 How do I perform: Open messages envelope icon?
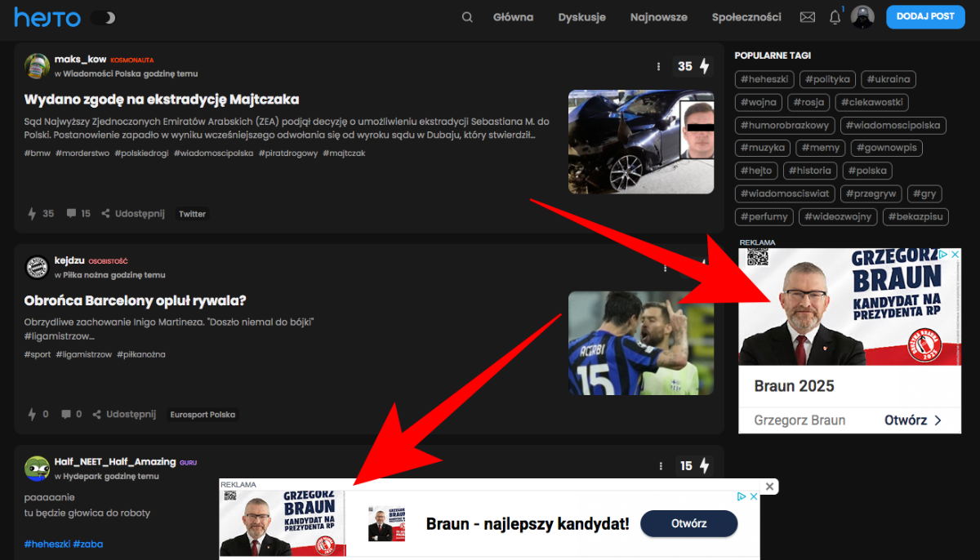[807, 17]
